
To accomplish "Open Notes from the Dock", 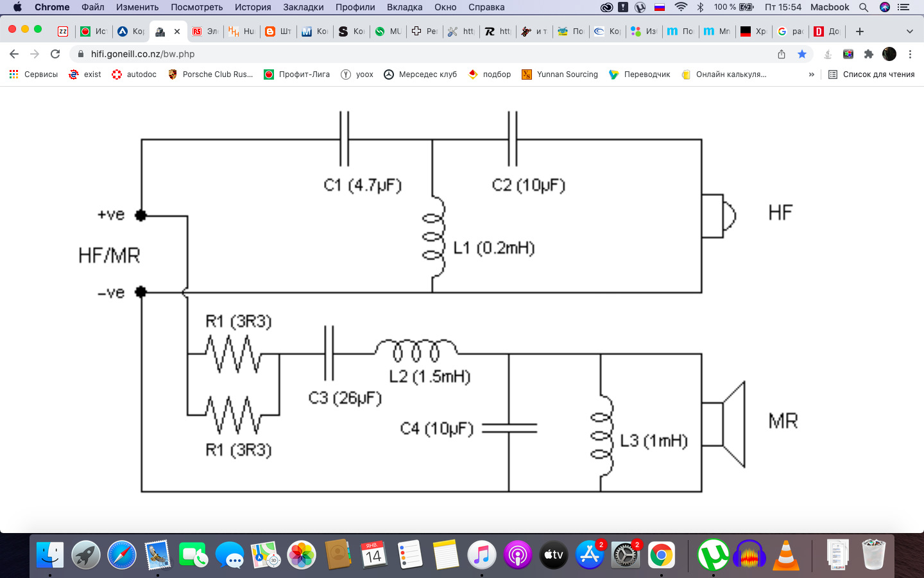I will [x=445, y=555].
